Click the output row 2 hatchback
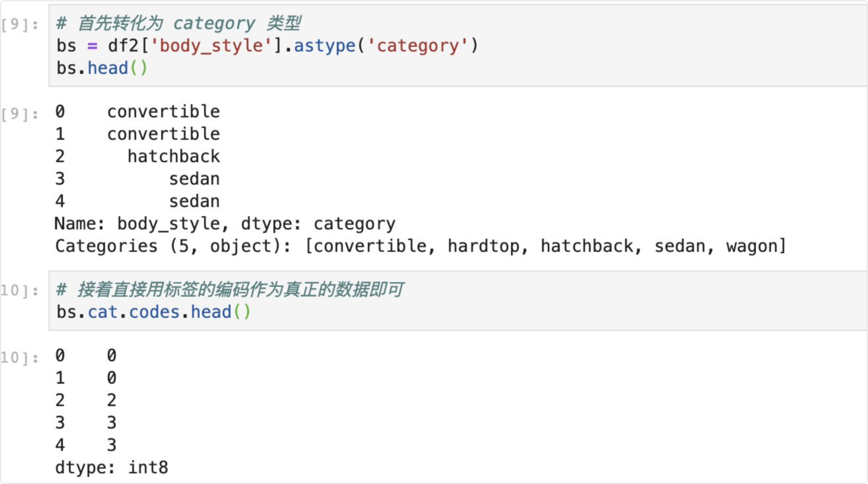 137,157
